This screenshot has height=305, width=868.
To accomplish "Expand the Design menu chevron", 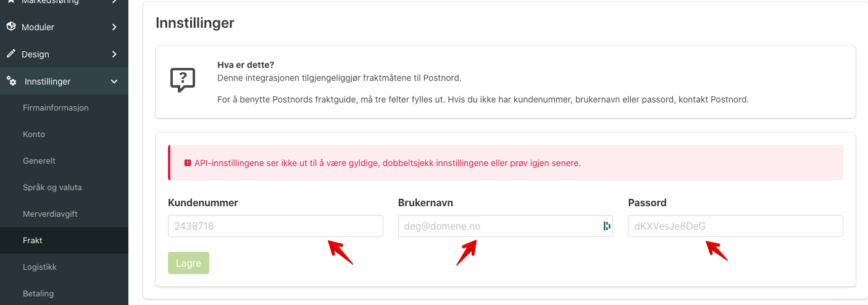I will point(114,54).
